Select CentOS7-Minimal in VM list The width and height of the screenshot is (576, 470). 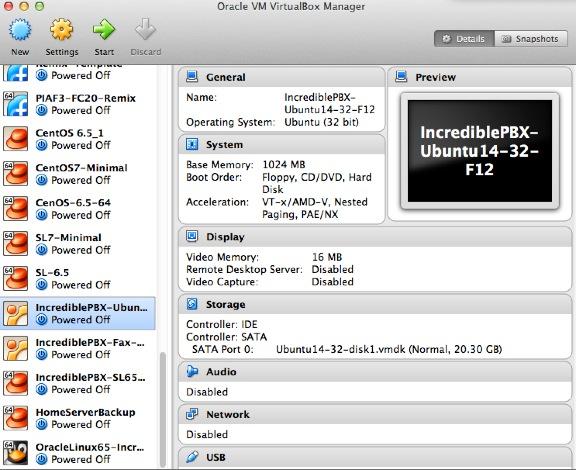click(78, 174)
